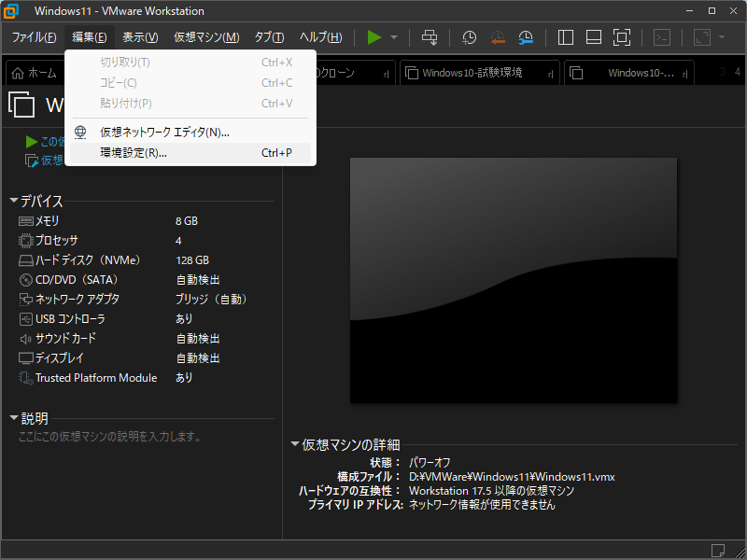
Task: Click the virtual network editor globe icon
Action: (81, 133)
